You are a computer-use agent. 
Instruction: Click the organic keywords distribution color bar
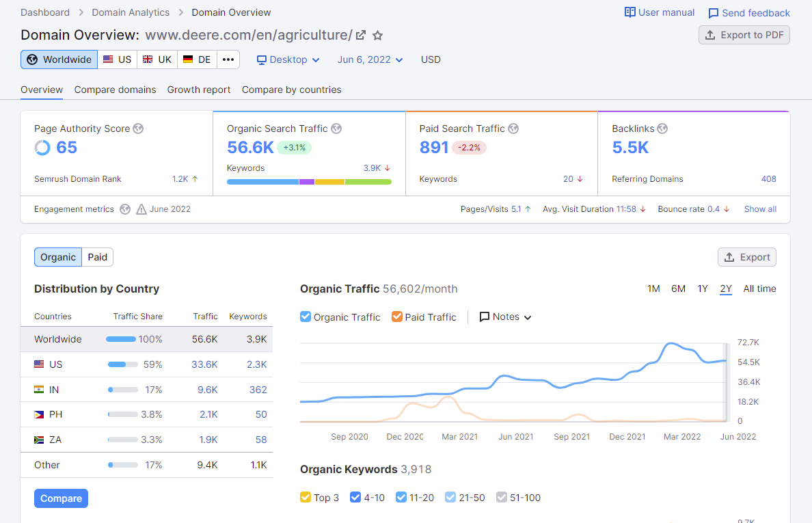tap(309, 182)
